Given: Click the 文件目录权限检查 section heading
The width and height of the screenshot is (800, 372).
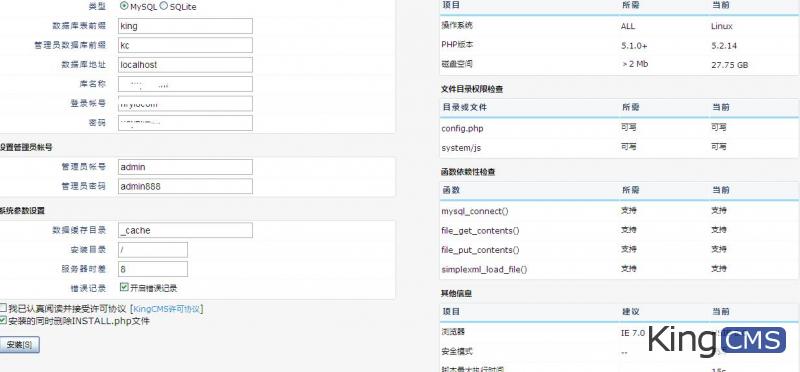Looking at the screenshot, I should coord(472,89).
